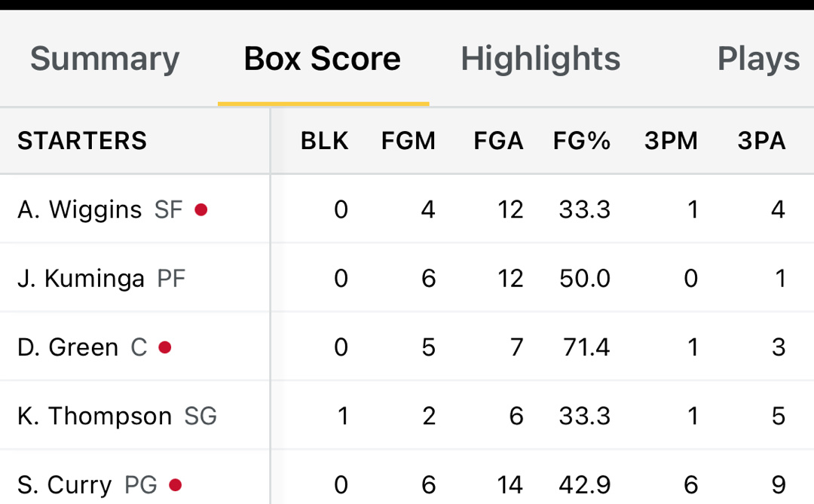Open the Highlights tab
The height and width of the screenshot is (504, 814).
pos(540,59)
